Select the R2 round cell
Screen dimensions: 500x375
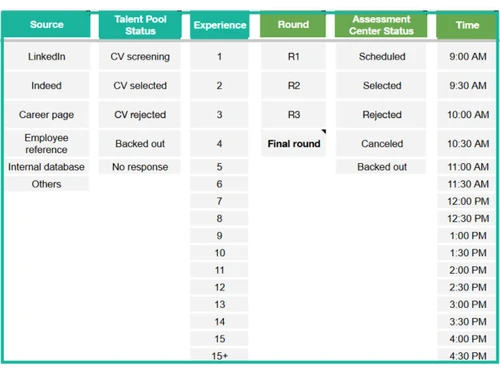[x=294, y=85]
